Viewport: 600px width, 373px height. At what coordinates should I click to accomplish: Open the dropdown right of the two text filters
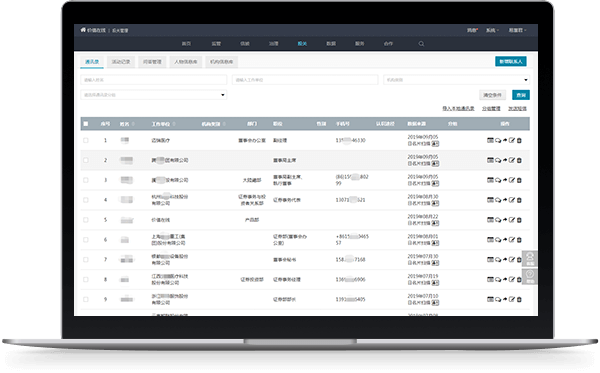pos(457,80)
